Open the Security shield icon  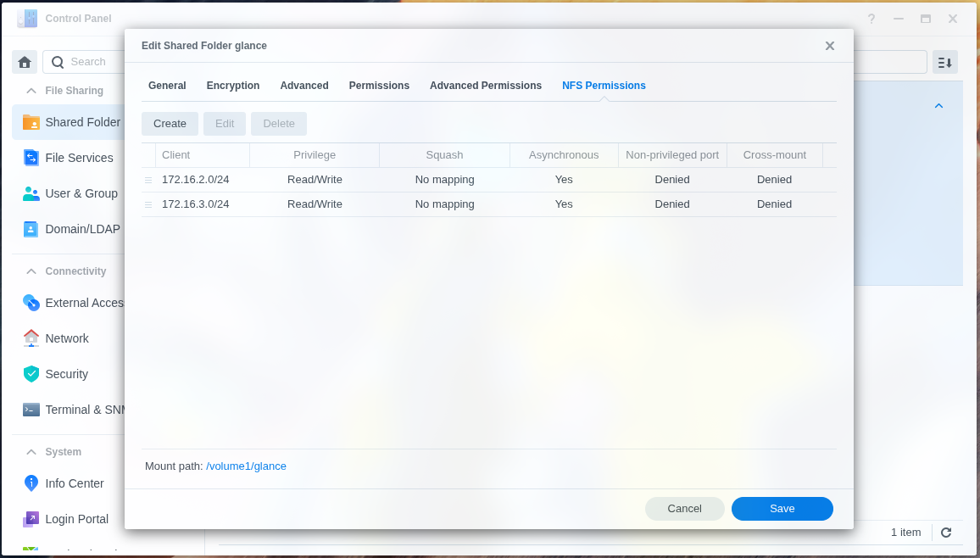pyautogui.click(x=31, y=374)
